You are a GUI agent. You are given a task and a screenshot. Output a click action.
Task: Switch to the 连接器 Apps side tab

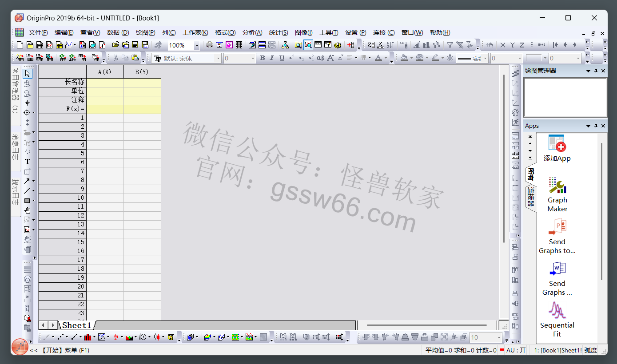coord(530,197)
